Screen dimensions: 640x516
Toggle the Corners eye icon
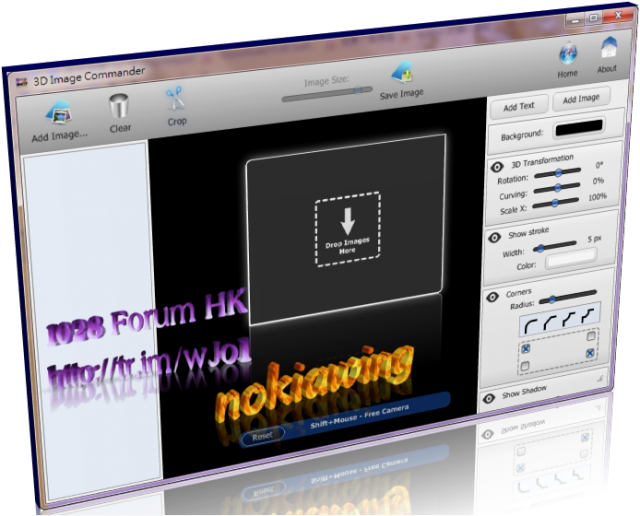[494, 297]
